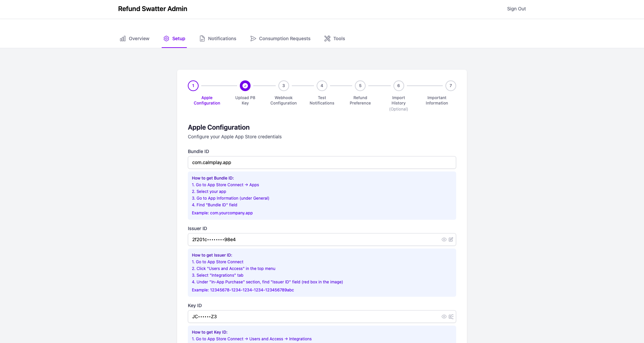The width and height of the screenshot is (644, 343).
Task: Click the Bundle ID input field
Action: click(x=322, y=162)
